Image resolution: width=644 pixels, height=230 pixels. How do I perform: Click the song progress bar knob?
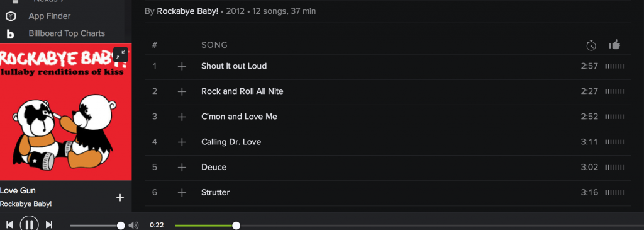click(x=236, y=226)
